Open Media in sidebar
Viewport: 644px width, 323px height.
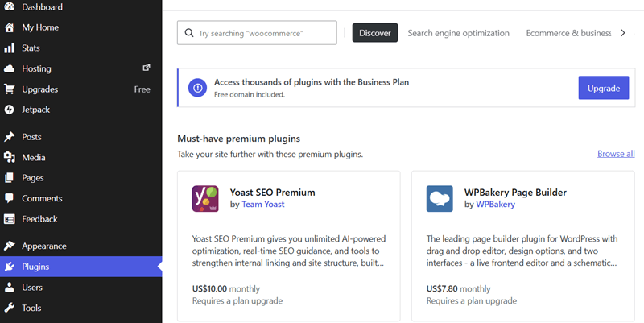pyautogui.click(x=81, y=157)
